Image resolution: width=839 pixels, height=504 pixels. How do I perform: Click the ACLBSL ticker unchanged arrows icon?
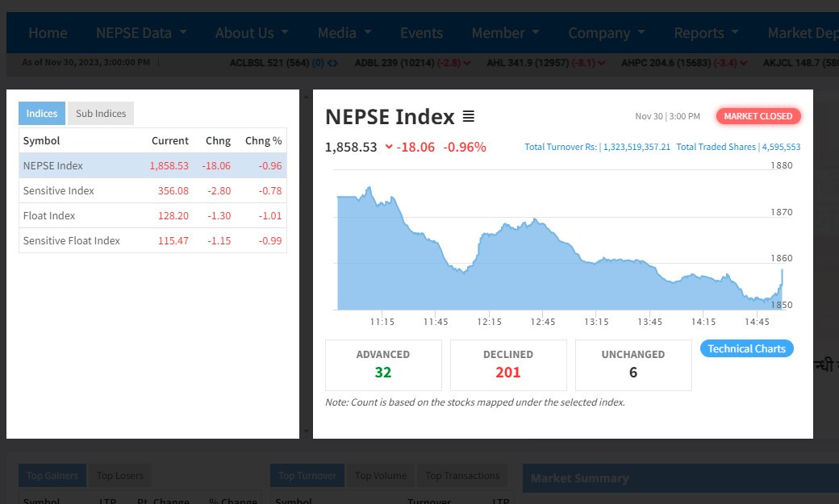click(x=332, y=63)
